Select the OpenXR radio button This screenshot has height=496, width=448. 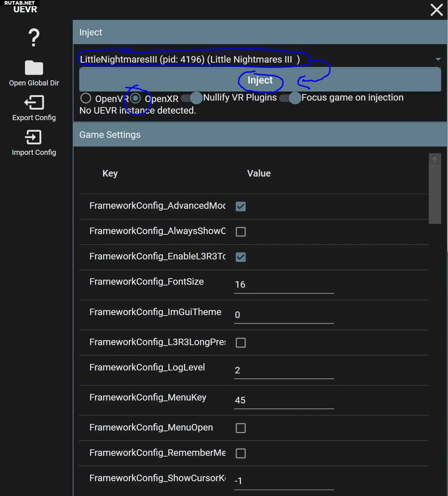tap(135, 98)
